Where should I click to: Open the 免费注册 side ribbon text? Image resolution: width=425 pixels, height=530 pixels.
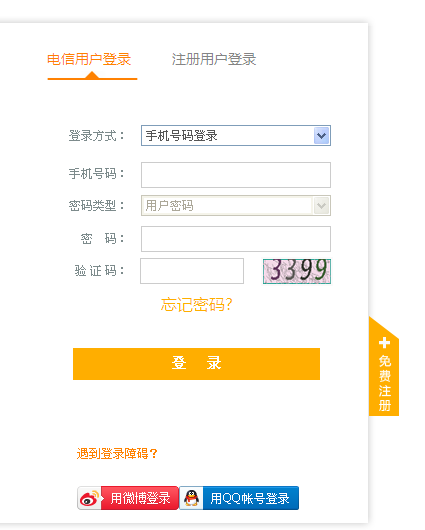tap(385, 383)
